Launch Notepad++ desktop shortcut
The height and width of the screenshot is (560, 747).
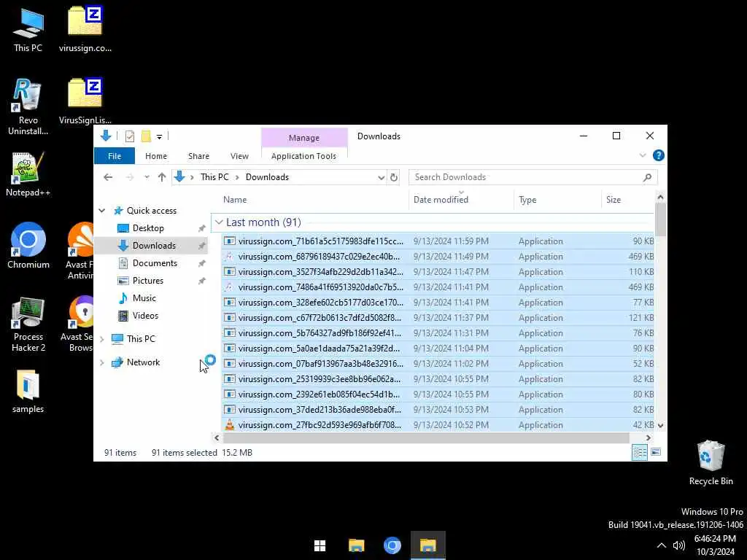point(28,174)
